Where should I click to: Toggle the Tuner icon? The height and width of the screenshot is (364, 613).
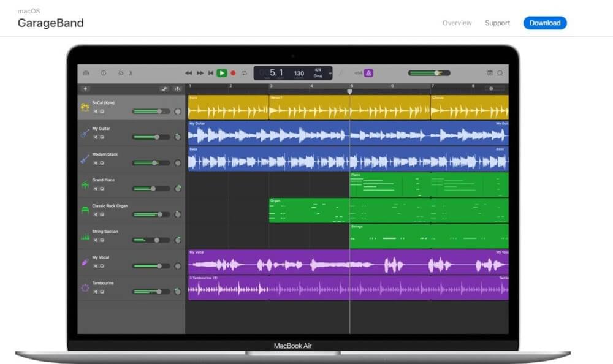341,73
